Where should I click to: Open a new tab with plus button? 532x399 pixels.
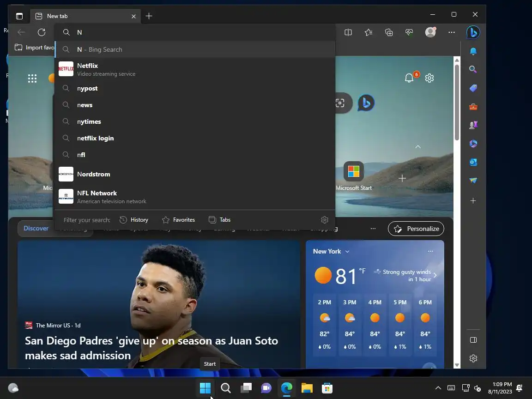pos(149,16)
